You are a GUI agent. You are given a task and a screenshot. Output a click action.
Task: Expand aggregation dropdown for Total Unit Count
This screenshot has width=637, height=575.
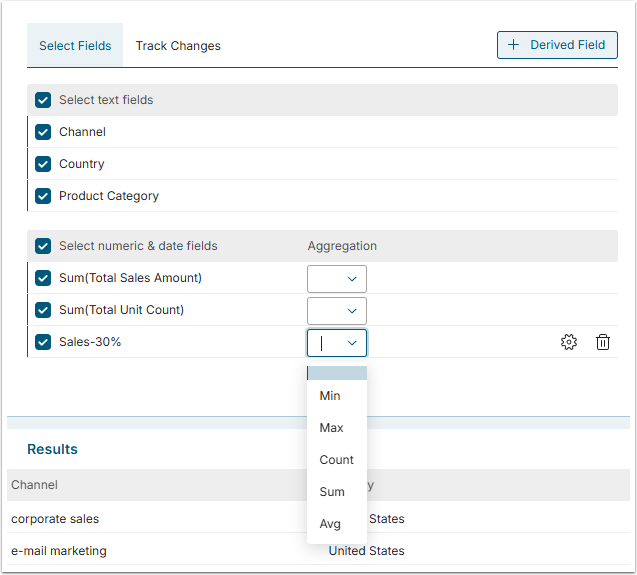[337, 311]
